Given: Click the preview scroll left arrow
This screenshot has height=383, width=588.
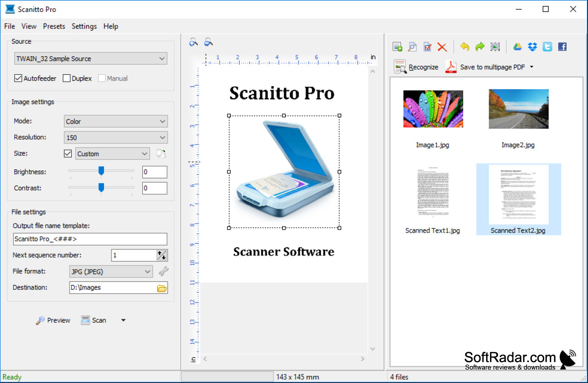Looking at the screenshot, I should pyautogui.click(x=205, y=359).
